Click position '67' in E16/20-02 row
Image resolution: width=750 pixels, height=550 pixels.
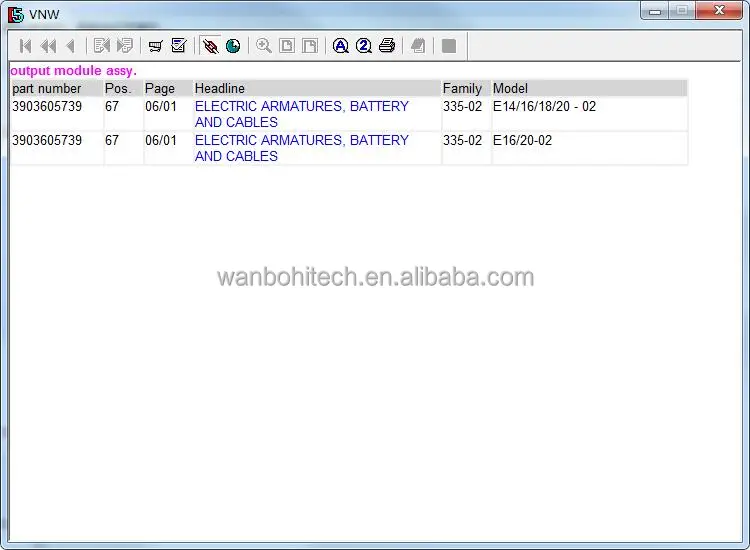[x=112, y=140]
